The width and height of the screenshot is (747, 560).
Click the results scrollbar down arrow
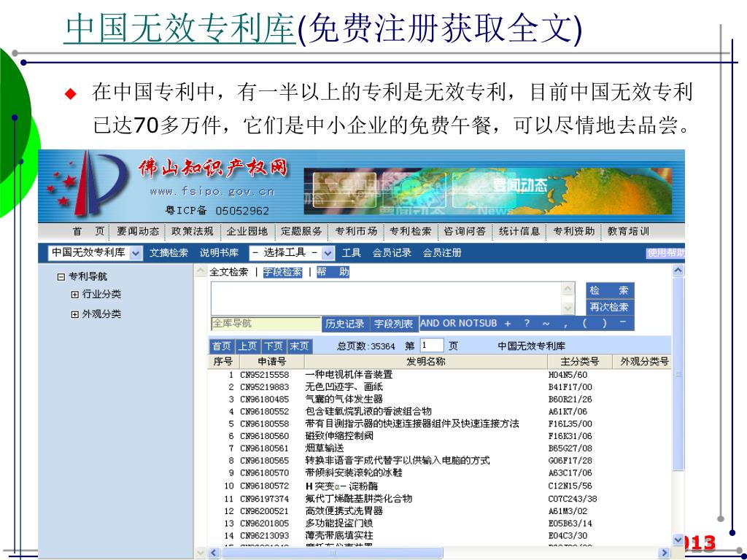[x=678, y=540]
